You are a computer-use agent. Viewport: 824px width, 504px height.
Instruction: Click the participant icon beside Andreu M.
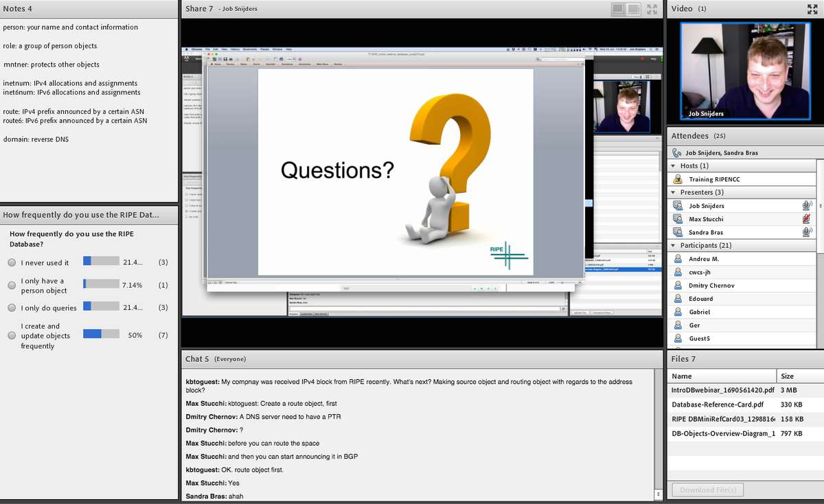(678, 259)
